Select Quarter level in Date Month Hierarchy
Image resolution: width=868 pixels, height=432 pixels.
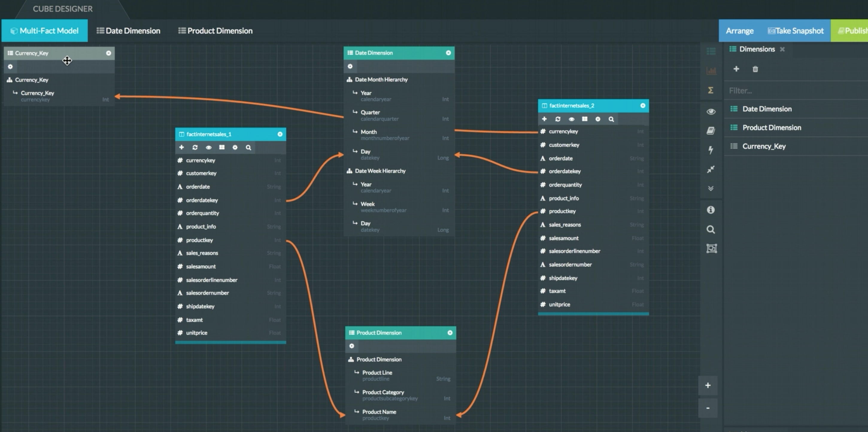399,115
